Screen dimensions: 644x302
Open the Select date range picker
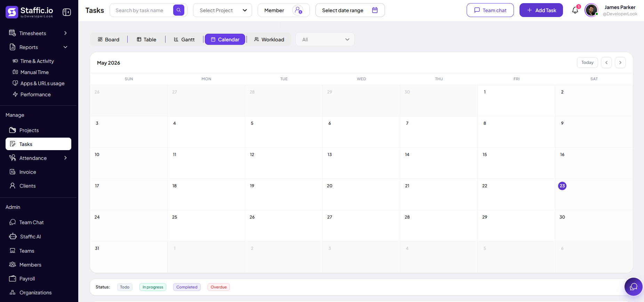(350, 10)
